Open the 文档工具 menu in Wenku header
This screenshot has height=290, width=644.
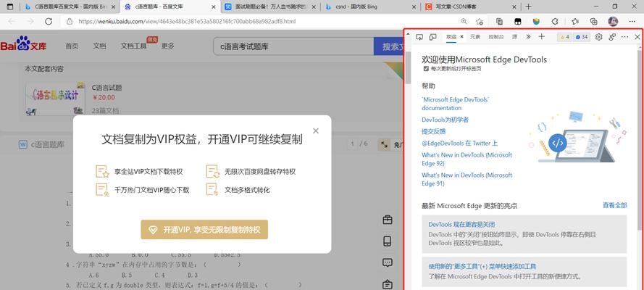point(133,46)
